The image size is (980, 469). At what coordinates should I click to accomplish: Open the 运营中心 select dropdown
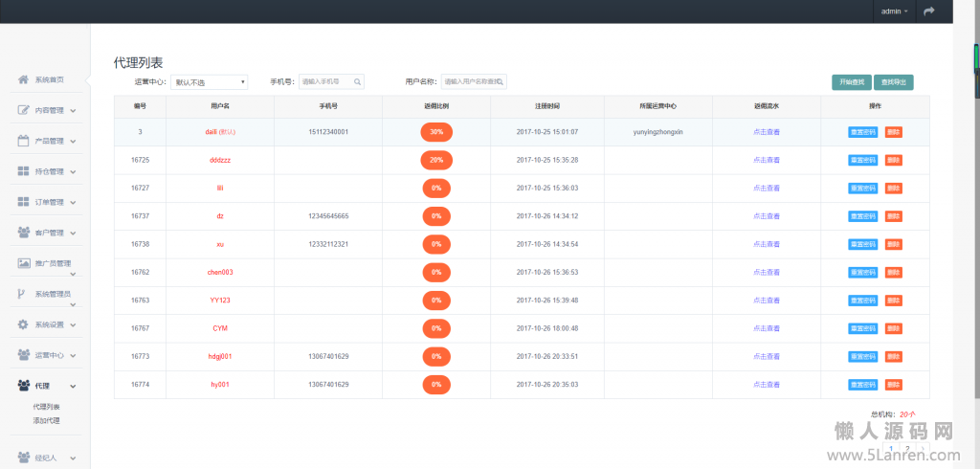210,82
